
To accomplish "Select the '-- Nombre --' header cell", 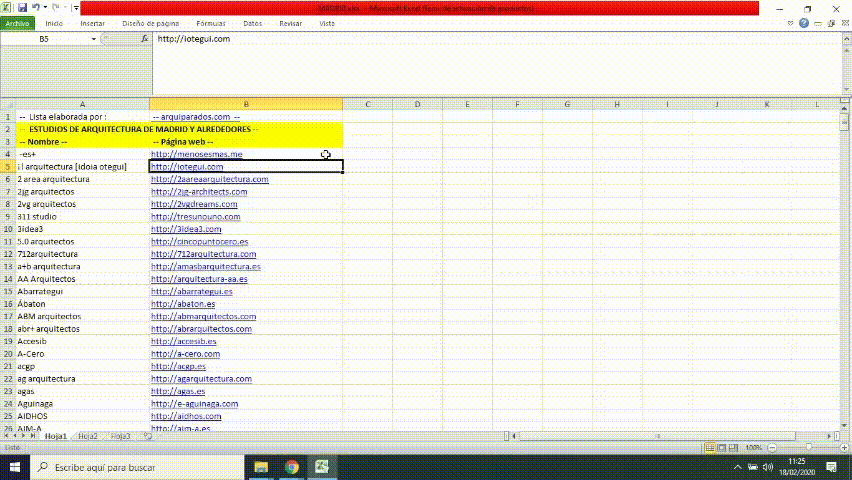I will coord(82,142).
